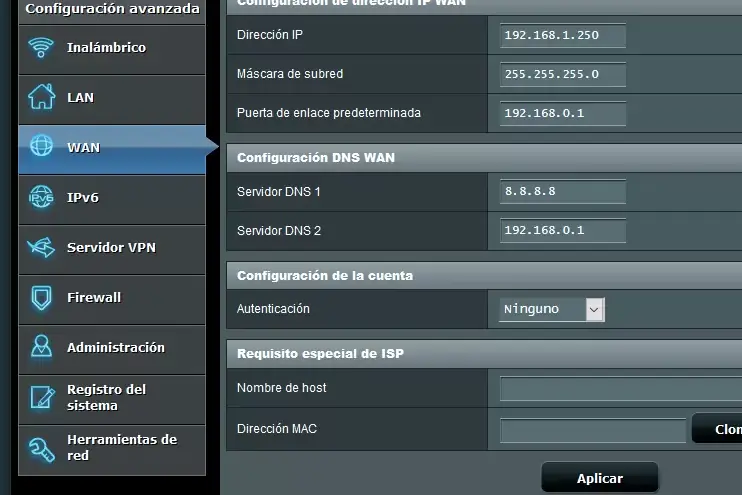Click the Requisito especial de ISP heading
Screen dimensions: 742x495
pos(320,354)
